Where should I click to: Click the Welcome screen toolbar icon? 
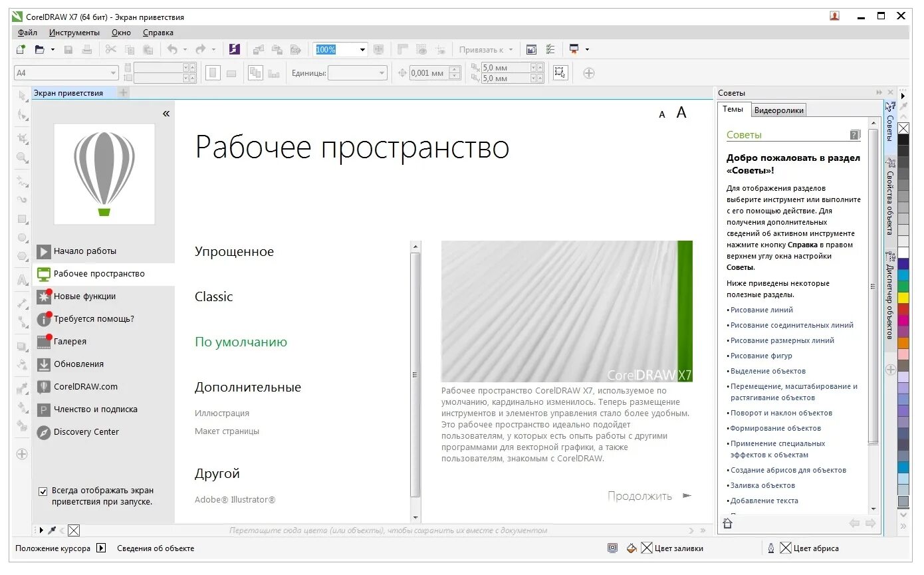click(x=531, y=49)
